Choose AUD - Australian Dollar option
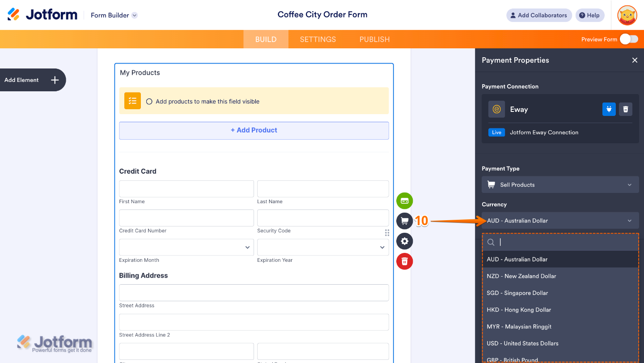This screenshot has width=644, height=363. coord(560,260)
